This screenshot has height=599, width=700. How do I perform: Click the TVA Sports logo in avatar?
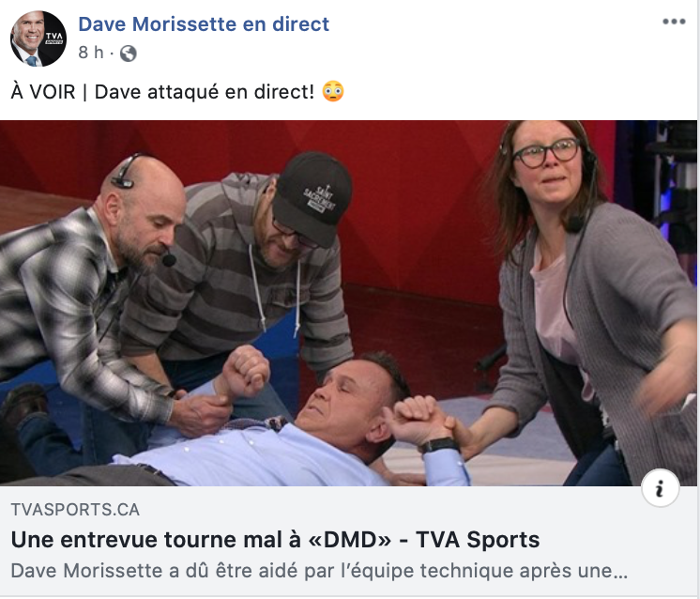click(x=53, y=38)
